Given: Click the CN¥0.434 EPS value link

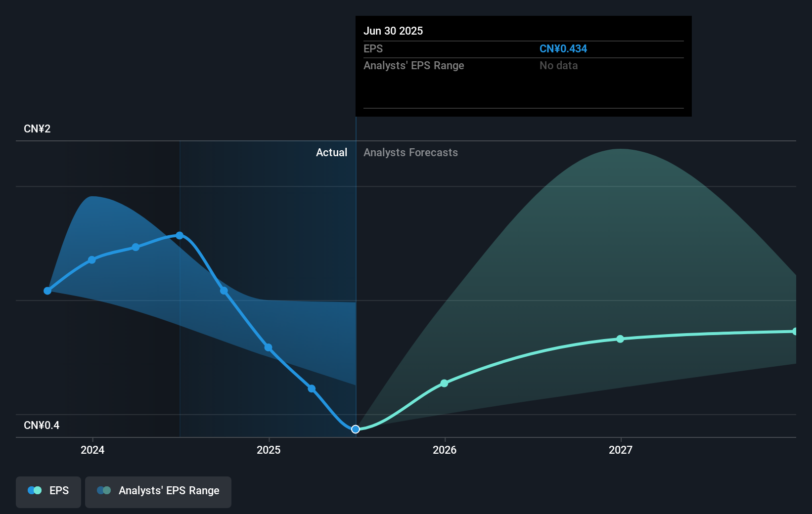Looking at the screenshot, I should pyautogui.click(x=563, y=48).
